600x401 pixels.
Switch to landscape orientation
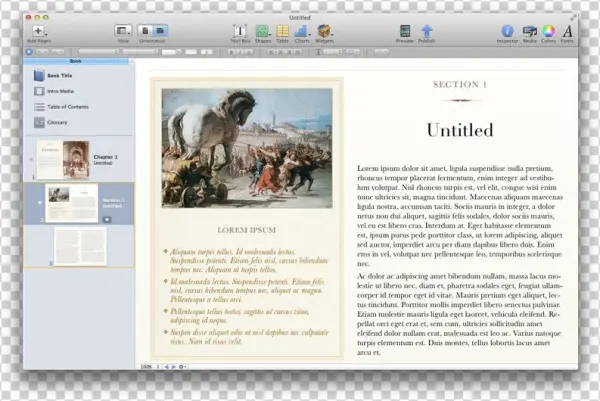point(160,31)
